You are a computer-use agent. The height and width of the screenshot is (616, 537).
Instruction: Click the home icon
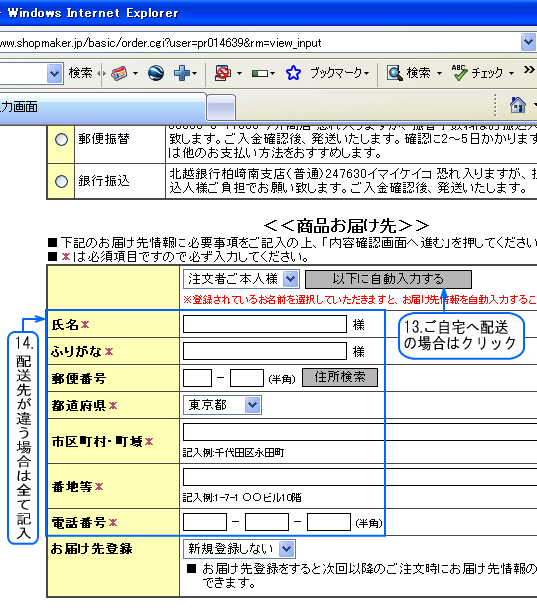pos(517,105)
